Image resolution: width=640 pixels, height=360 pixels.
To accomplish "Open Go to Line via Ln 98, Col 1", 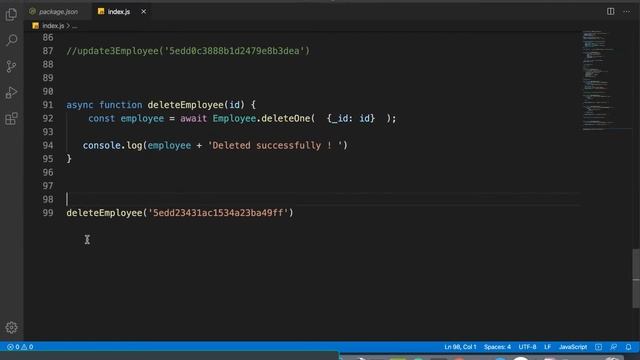I will point(460,347).
